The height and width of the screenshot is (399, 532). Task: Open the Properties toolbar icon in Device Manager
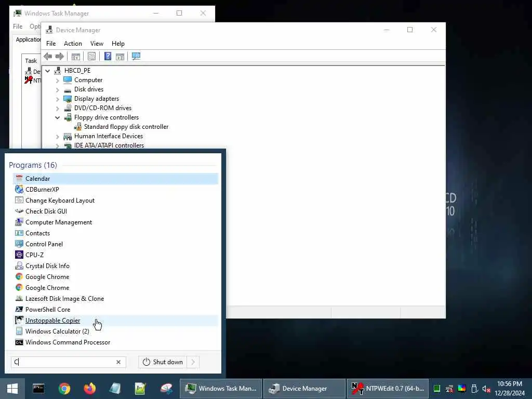[91, 56]
